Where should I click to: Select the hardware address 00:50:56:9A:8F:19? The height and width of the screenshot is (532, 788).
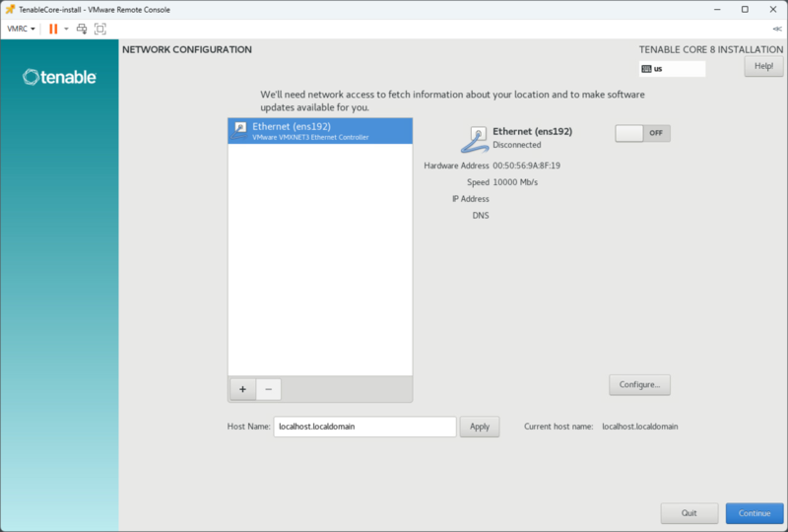pos(526,166)
